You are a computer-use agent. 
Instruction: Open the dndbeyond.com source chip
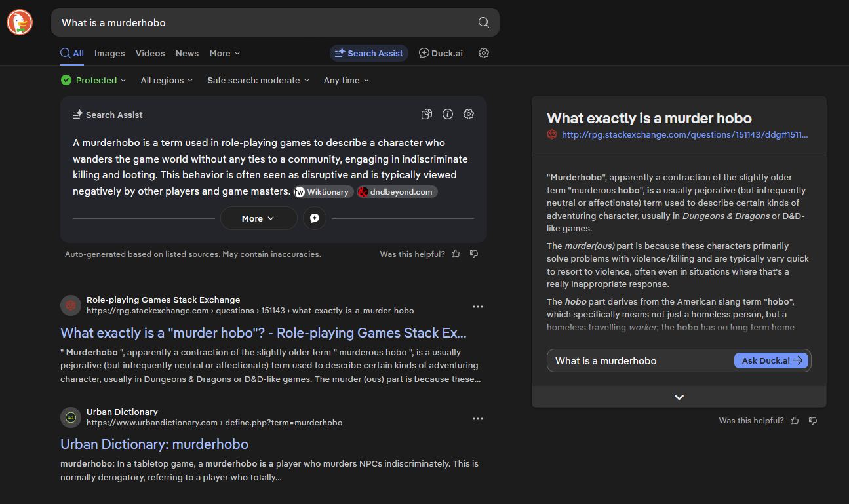(397, 192)
